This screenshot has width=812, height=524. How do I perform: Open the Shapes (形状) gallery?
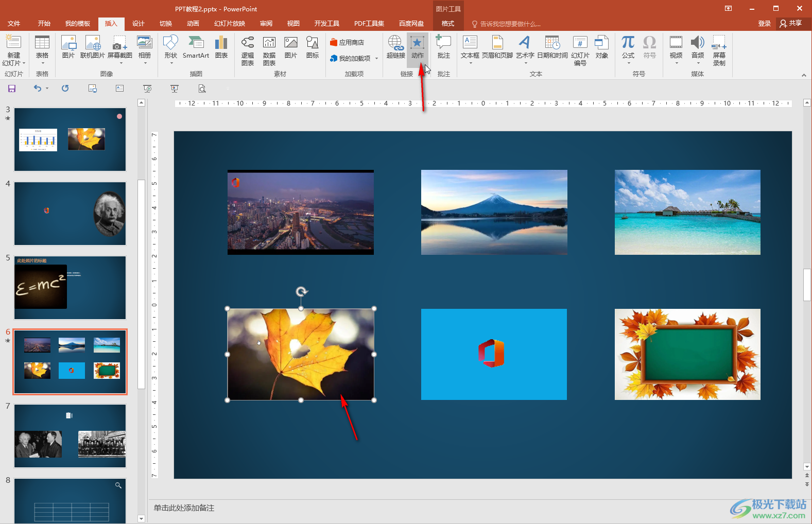(170, 50)
